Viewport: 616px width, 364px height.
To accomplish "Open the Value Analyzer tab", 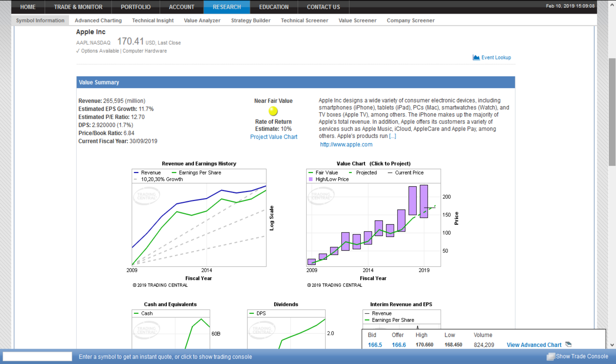I will pyautogui.click(x=202, y=20).
